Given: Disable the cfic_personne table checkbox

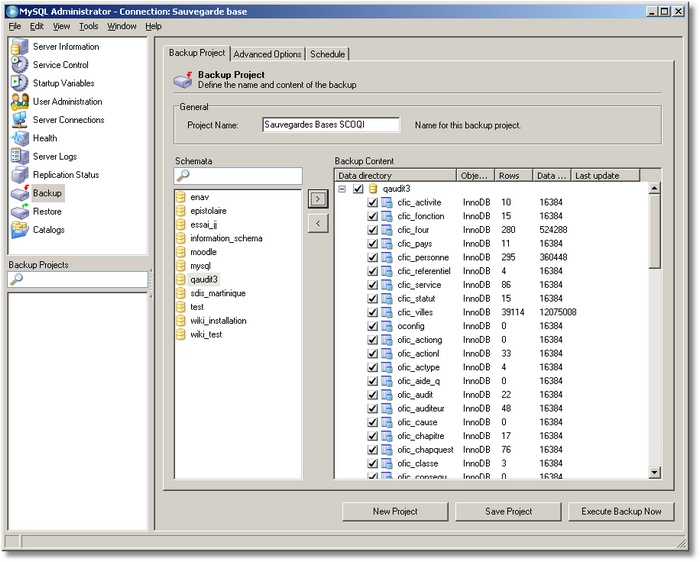Looking at the screenshot, I should click(x=372, y=258).
